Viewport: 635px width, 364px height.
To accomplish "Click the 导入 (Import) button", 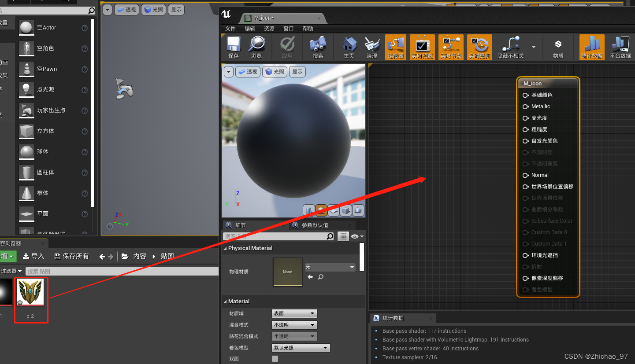I will (33, 256).
